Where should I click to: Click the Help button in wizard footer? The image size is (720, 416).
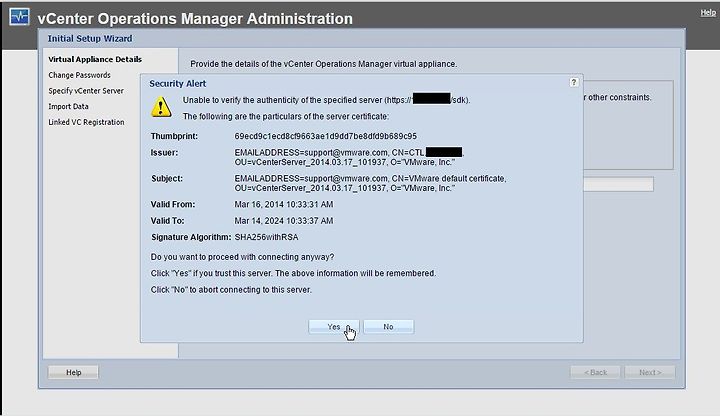(x=73, y=372)
